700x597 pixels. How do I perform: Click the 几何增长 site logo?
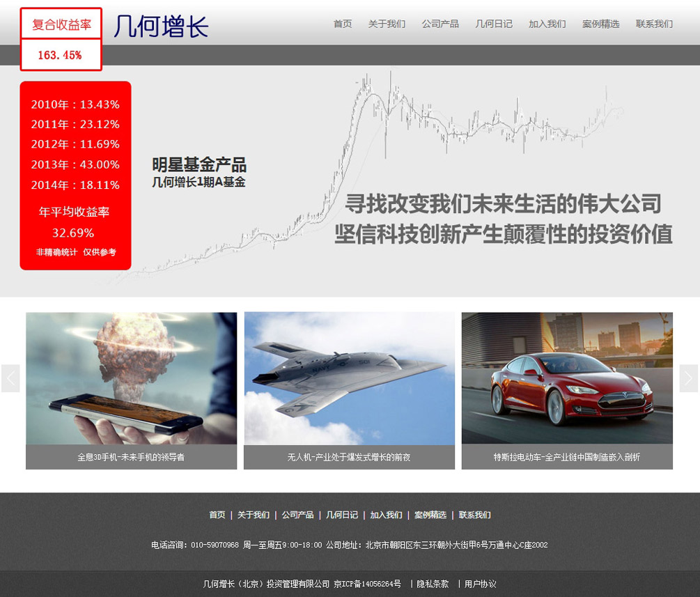click(161, 26)
